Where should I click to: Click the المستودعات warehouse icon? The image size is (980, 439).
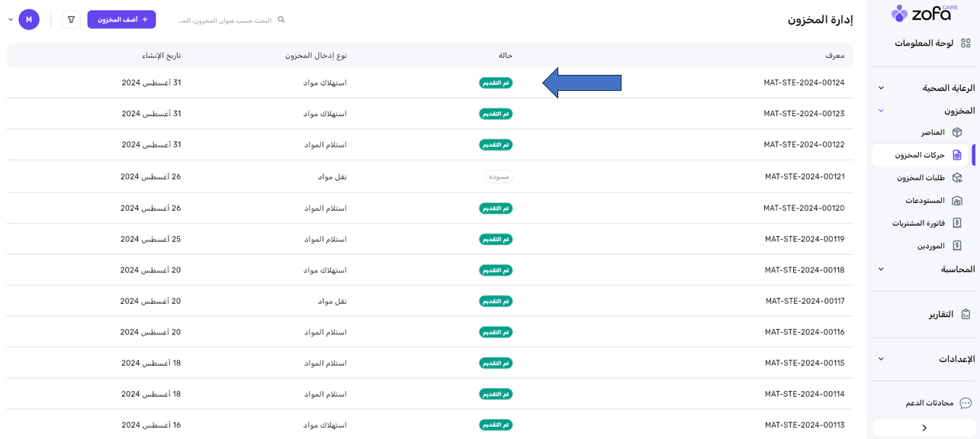tap(957, 201)
